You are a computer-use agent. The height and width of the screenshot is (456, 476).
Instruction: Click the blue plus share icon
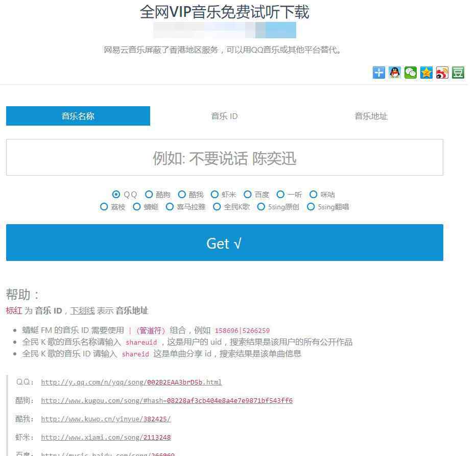coord(378,73)
